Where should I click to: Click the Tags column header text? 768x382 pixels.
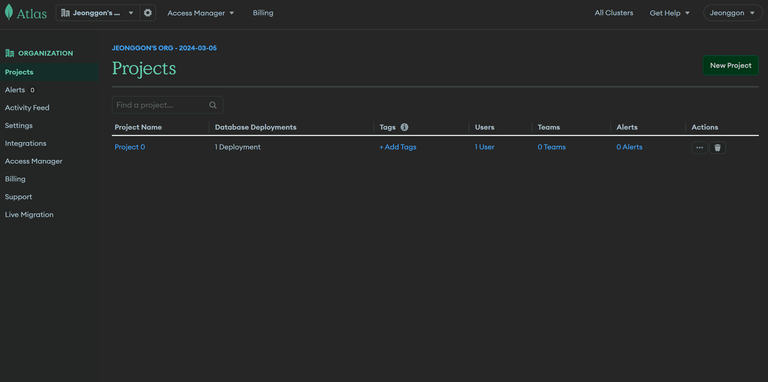387,127
